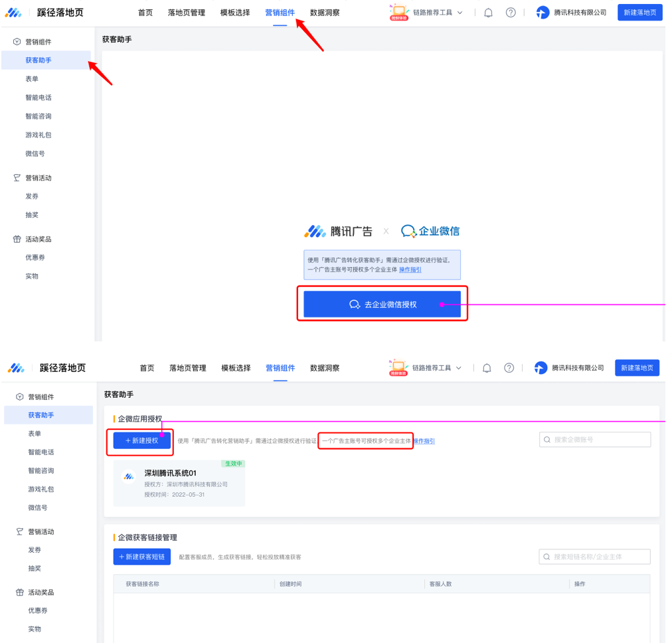The width and height of the screenshot is (672, 643).
Task: Top screenshot: click the 腾讯科技有限公司 account avatar
Action: point(543,13)
